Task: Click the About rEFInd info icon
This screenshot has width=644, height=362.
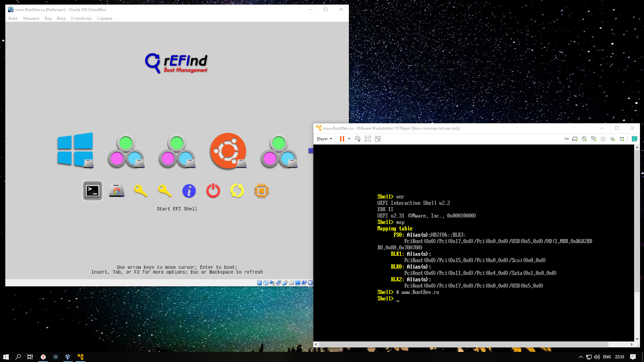Action: (189, 191)
